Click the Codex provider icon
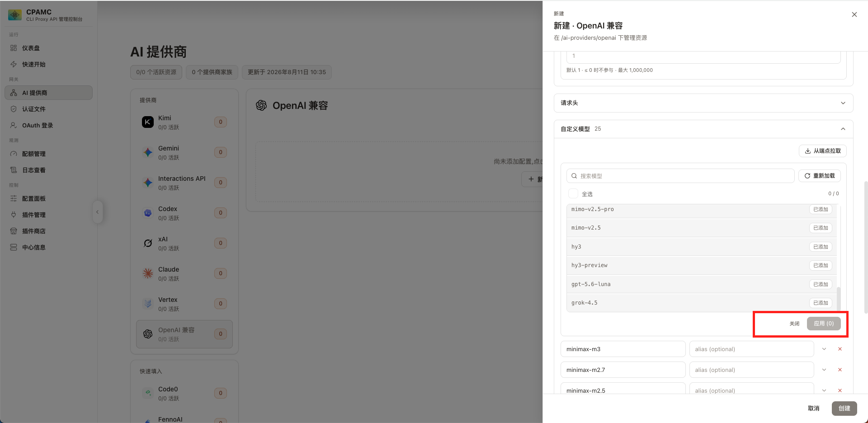The width and height of the screenshot is (868, 423). tap(148, 213)
